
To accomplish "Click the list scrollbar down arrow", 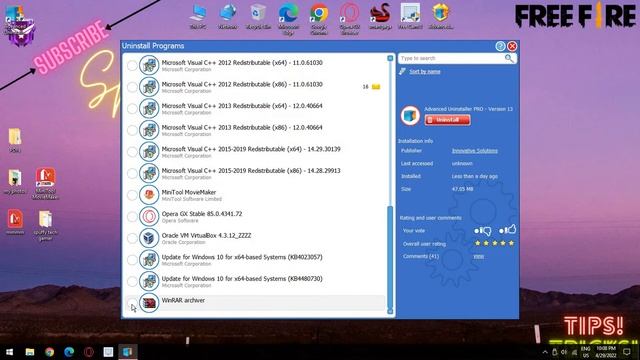I will click(390, 311).
